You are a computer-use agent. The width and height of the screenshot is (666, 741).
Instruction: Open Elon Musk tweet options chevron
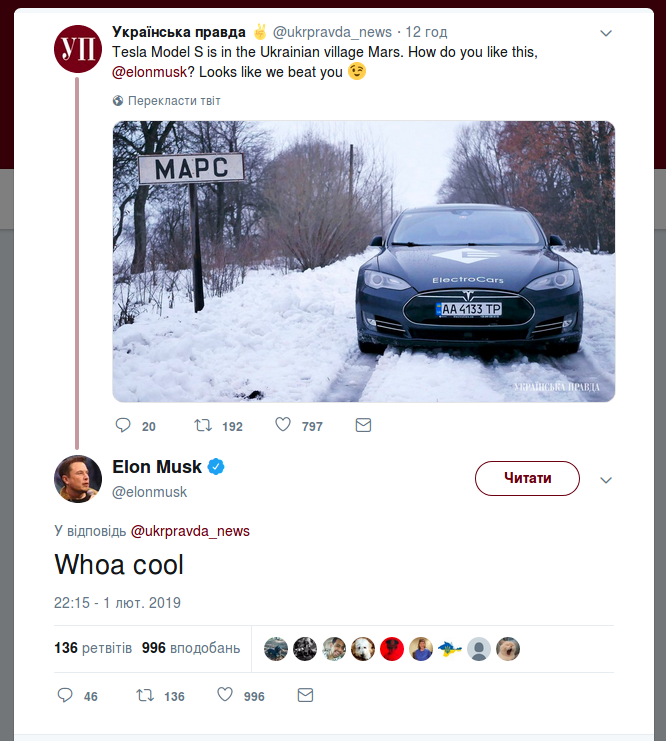click(605, 480)
